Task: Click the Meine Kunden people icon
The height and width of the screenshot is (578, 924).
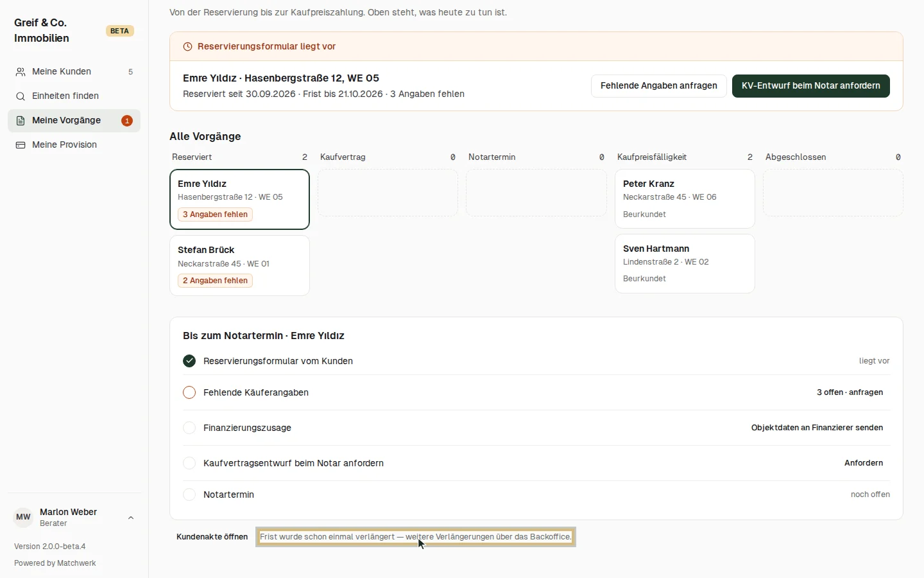Action: tap(21, 72)
